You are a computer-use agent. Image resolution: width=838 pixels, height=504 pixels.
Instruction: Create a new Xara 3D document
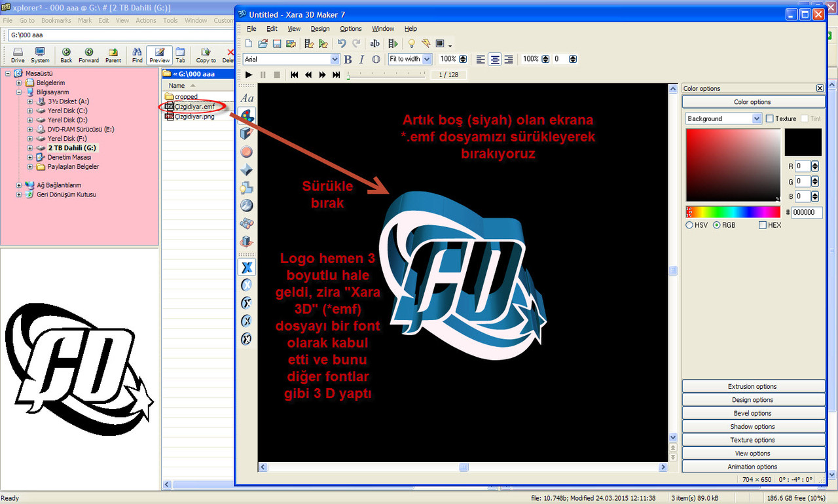click(249, 44)
